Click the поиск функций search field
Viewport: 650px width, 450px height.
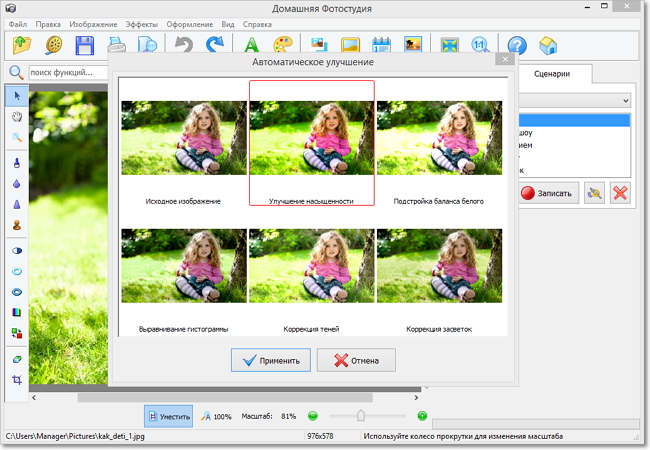[x=68, y=73]
